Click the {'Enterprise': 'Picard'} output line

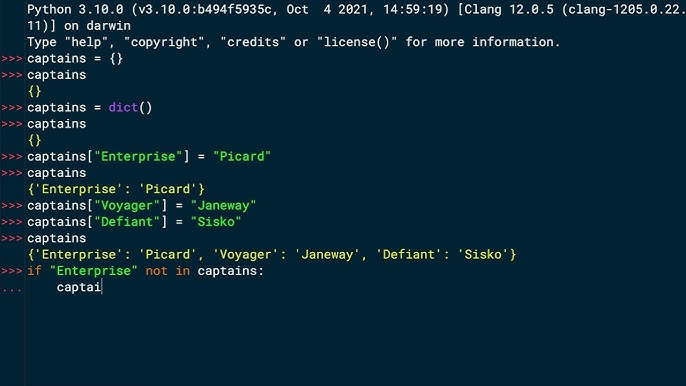[116, 189]
